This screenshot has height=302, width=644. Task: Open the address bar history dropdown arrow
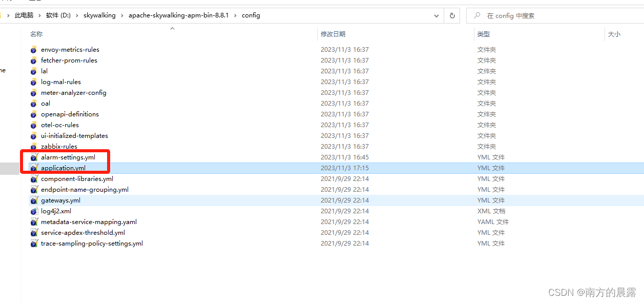tap(437, 15)
